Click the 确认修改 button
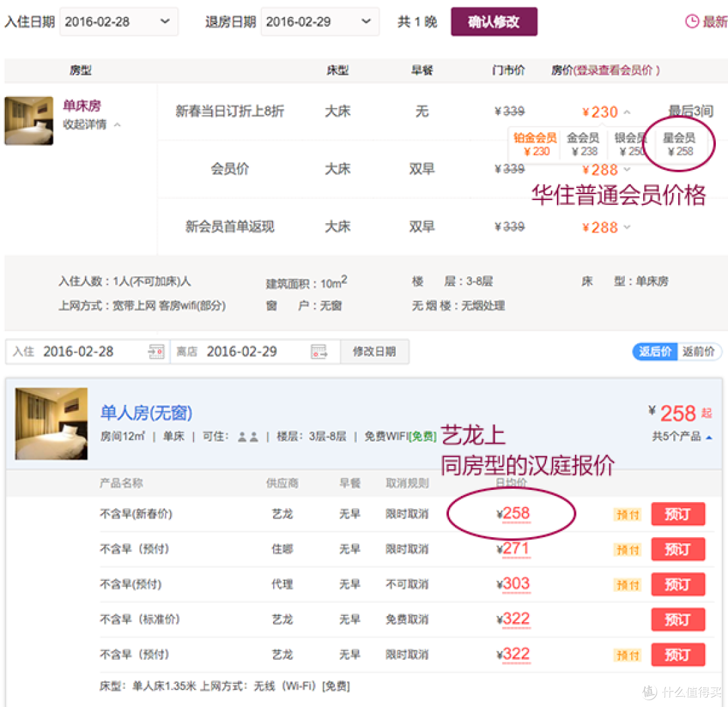The height and width of the screenshot is (707, 728). [x=493, y=22]
